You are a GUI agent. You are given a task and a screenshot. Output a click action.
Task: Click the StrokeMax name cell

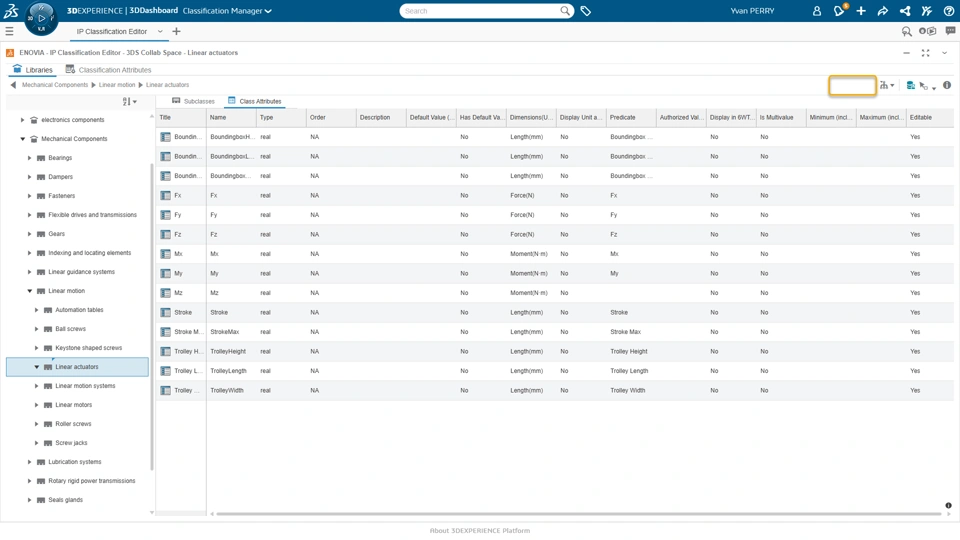point(231,332)
